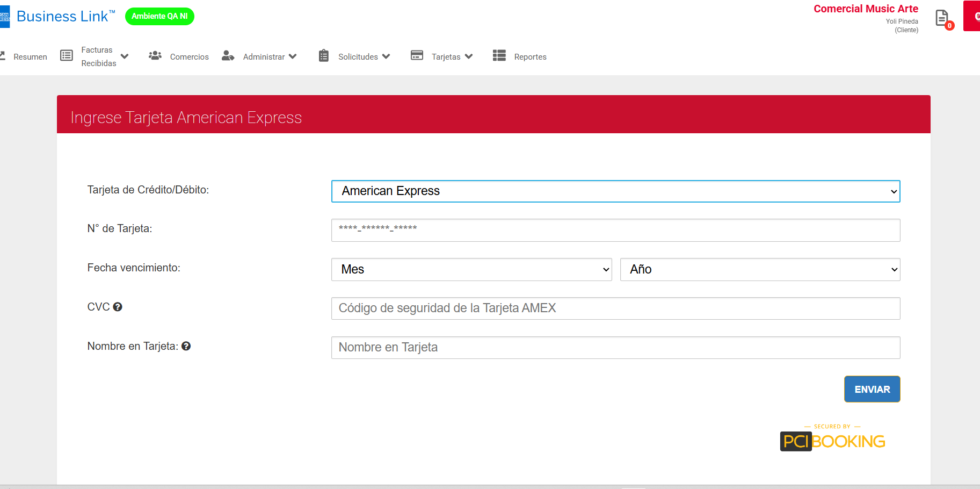Open the Reportes menu item

pos(530,57)
